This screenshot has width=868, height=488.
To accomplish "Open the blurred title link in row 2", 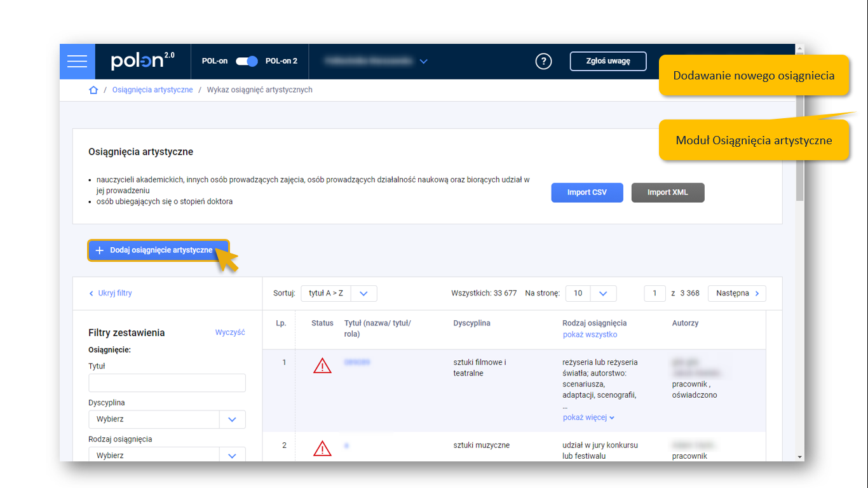I will [x=346, y=445].
